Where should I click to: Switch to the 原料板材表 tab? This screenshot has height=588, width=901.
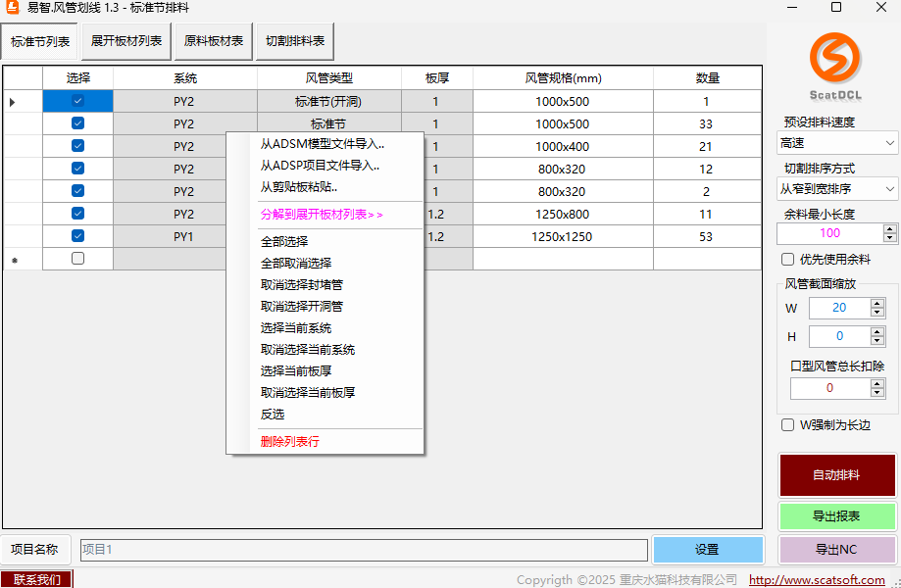(x=214, y=42)
